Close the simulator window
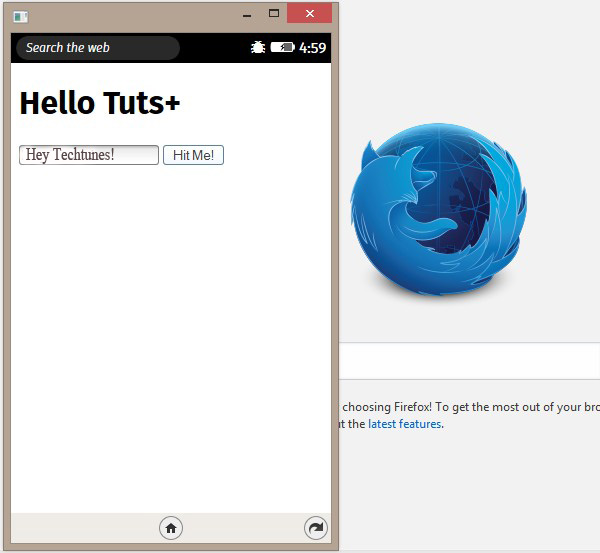This screenshot has width=600, height=553. point(310,13)
